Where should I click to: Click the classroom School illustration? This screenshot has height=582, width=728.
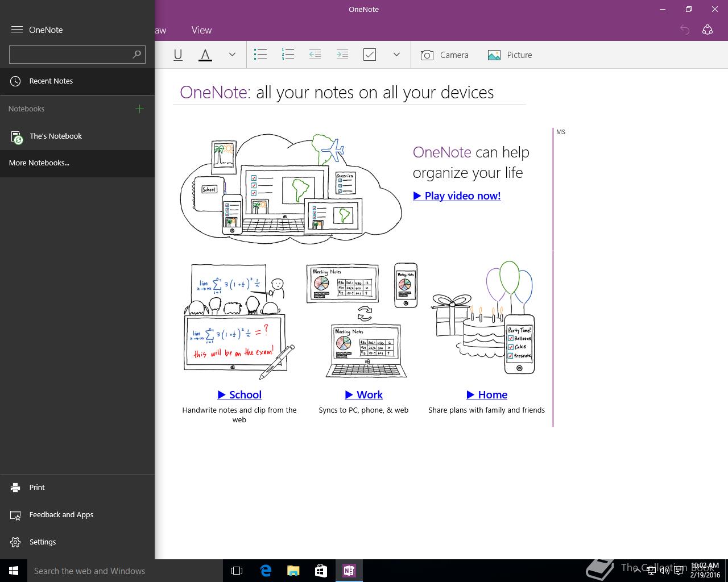tap(239, 322)
